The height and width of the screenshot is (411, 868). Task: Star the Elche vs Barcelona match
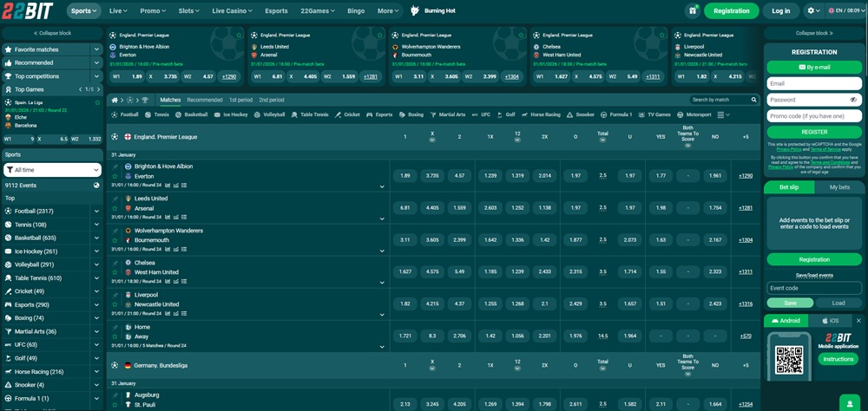click(97, 101)
